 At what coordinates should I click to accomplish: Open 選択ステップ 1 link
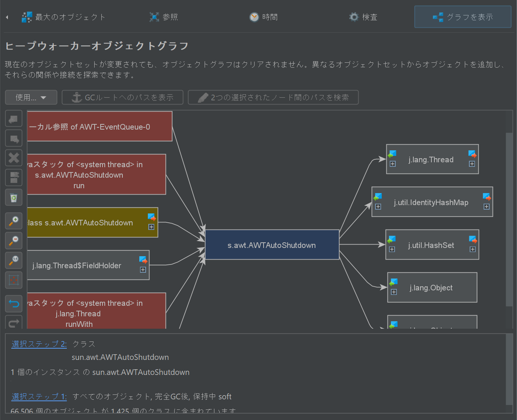tap(39, 397)
